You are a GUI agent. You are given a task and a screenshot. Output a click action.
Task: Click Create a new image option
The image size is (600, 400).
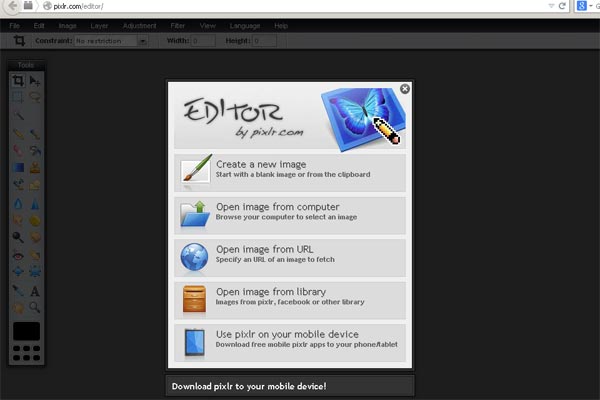point(290,173)
